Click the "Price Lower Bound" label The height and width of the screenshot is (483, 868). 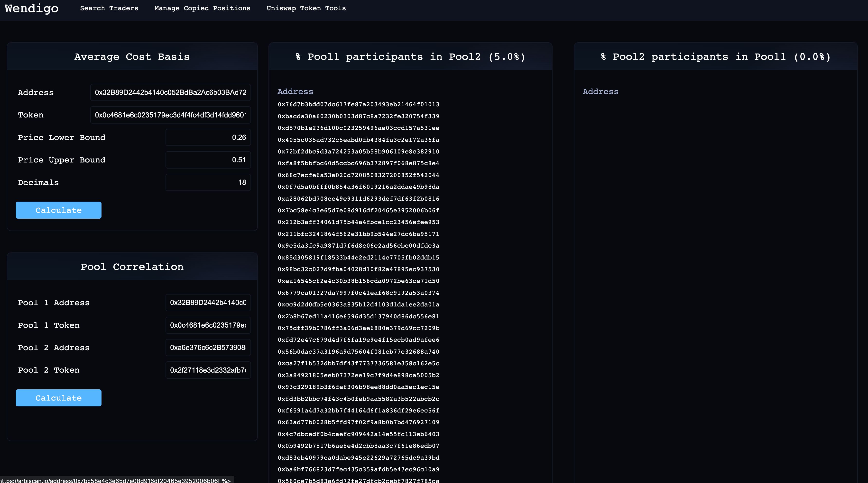click(62, 138)
